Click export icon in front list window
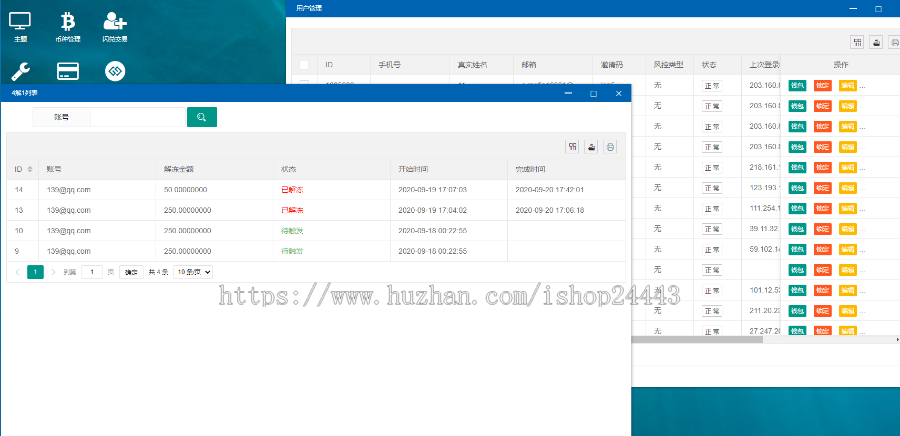The height and width of the screenshot is (436, 900). (x=591, y=147)
